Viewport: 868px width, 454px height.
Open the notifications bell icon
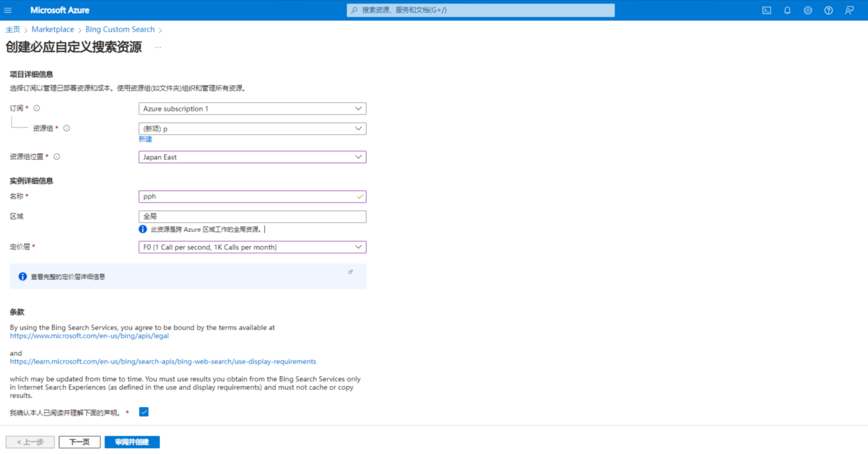(x=787, y=10)
